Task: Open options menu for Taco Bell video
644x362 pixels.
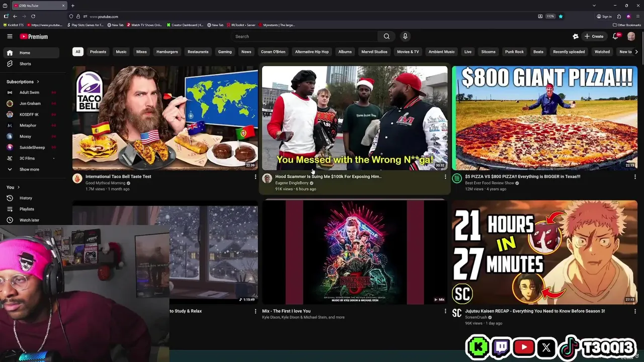Action: tap(255, 177)
